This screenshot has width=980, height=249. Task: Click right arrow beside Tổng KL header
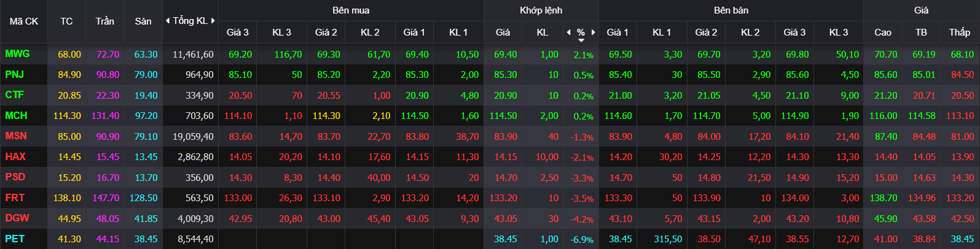(213, 21)
